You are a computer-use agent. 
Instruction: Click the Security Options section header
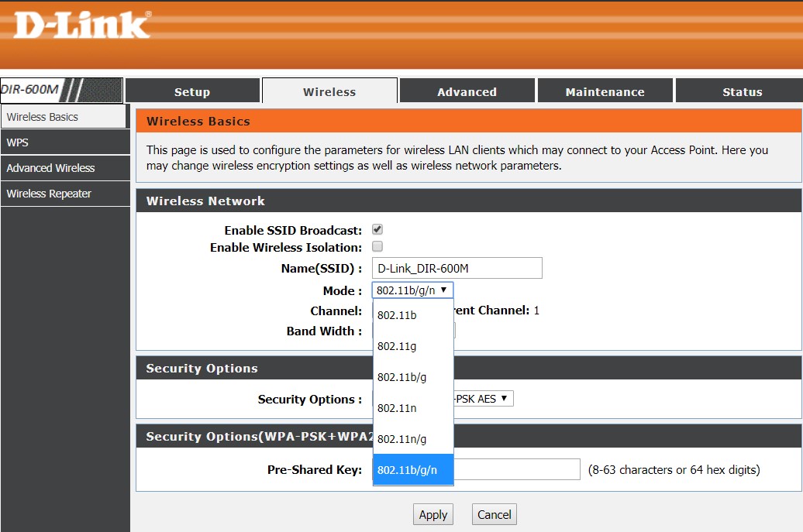click(469, 368)
